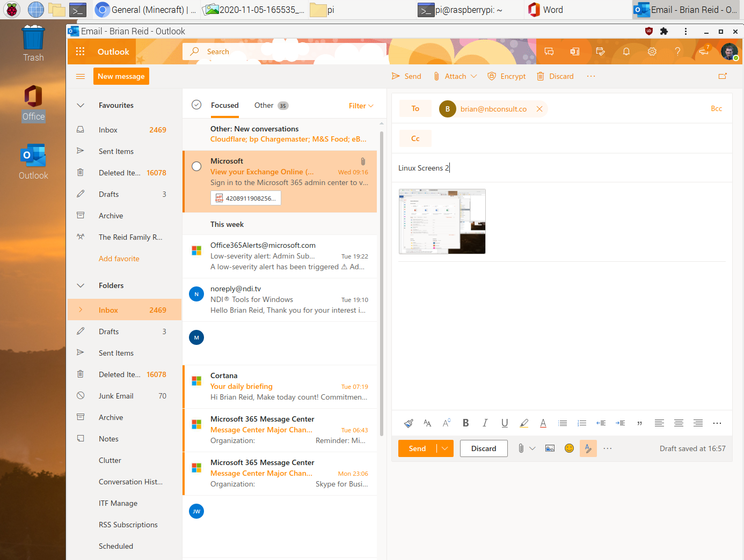
Task: Open the Junk Email folder
Action: click(x=116, y=396)
